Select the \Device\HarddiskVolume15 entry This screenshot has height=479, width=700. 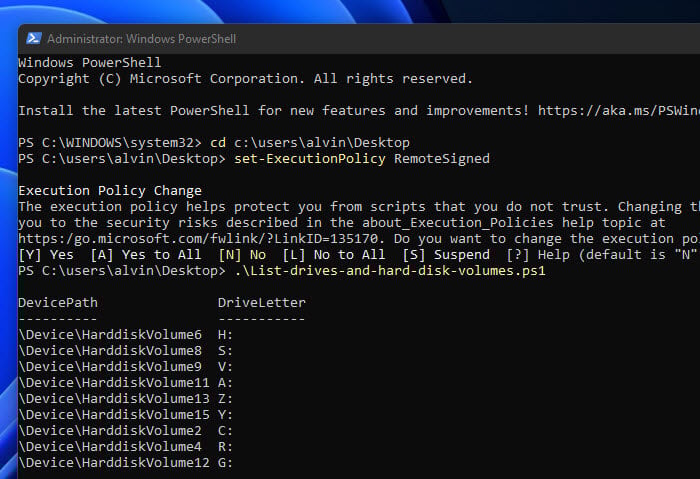tap(114, 415)
